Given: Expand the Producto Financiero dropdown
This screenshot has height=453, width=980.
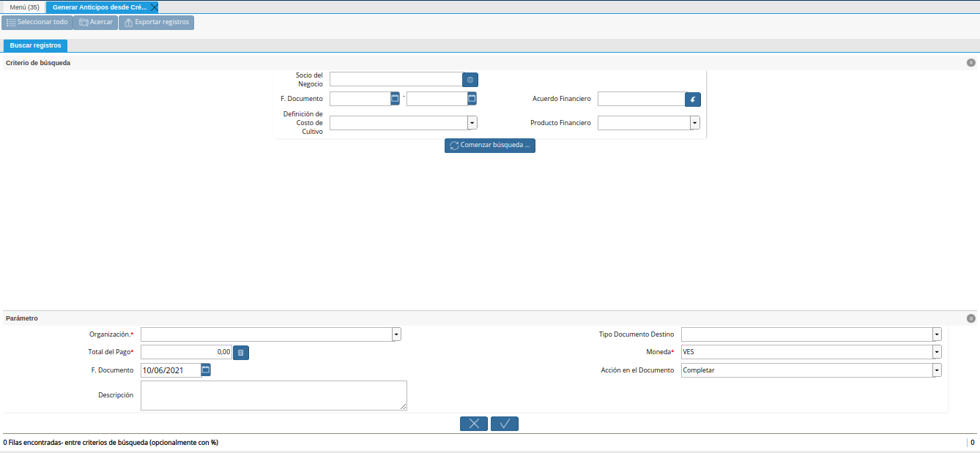Looking at the screenshot, I should coord(695,123).
